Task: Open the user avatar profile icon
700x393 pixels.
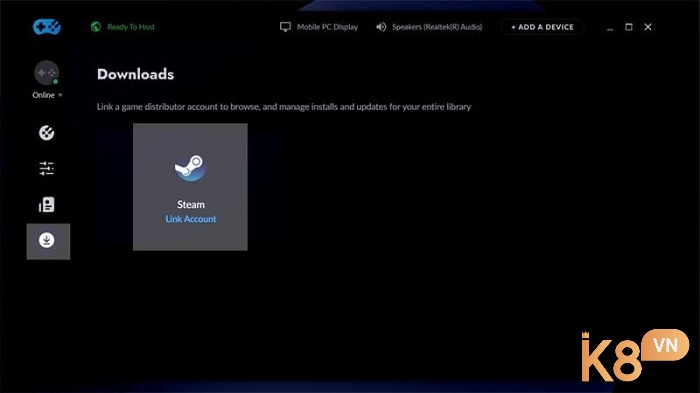Action: pyautogui.click(x=46, y=73)
